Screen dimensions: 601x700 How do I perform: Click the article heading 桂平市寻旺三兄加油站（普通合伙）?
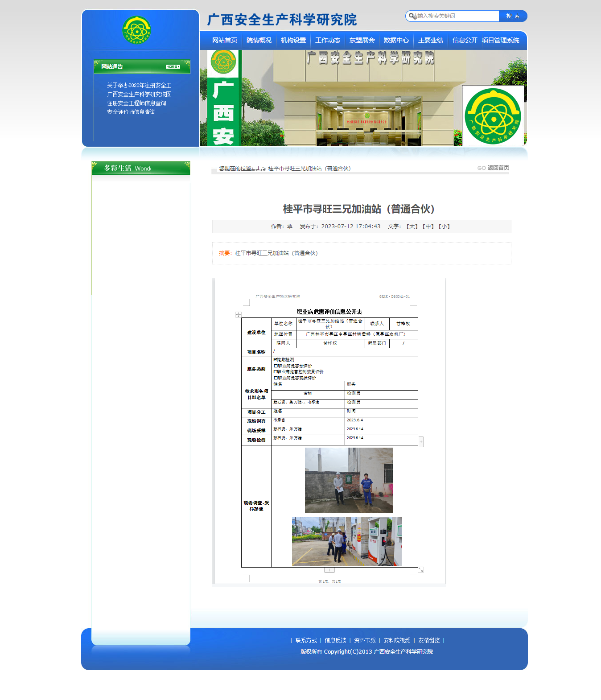[x=361, y=209]
